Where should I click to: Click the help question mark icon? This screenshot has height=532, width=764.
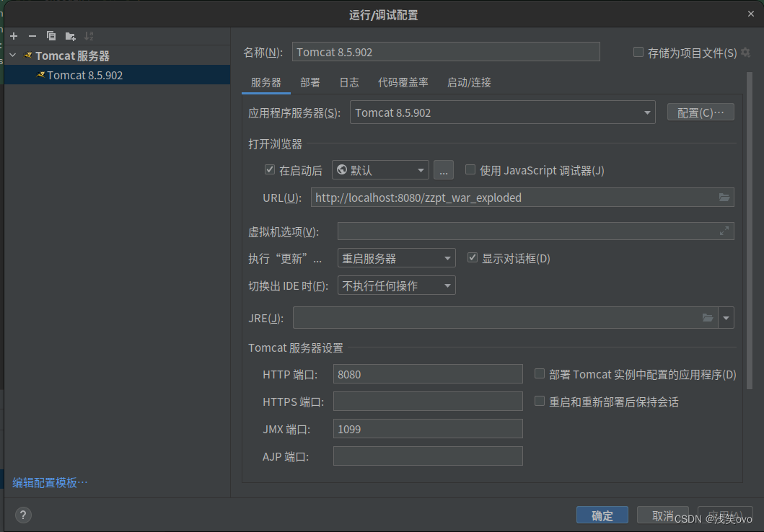pos(22,515)
